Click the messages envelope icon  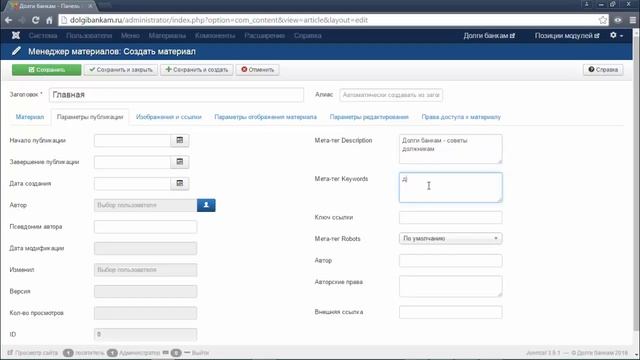click(165, 353)
